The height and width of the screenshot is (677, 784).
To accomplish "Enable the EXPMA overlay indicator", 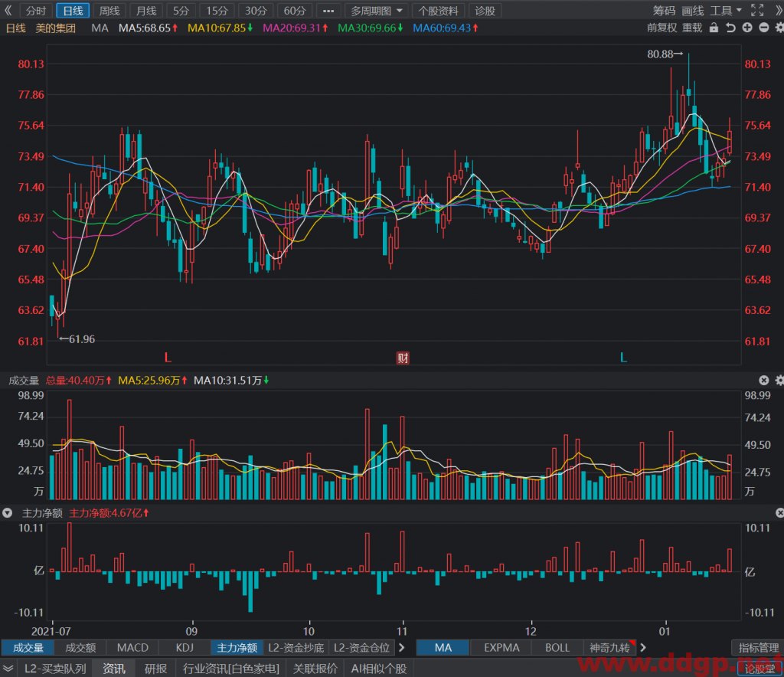I will (x=501, y=647).
